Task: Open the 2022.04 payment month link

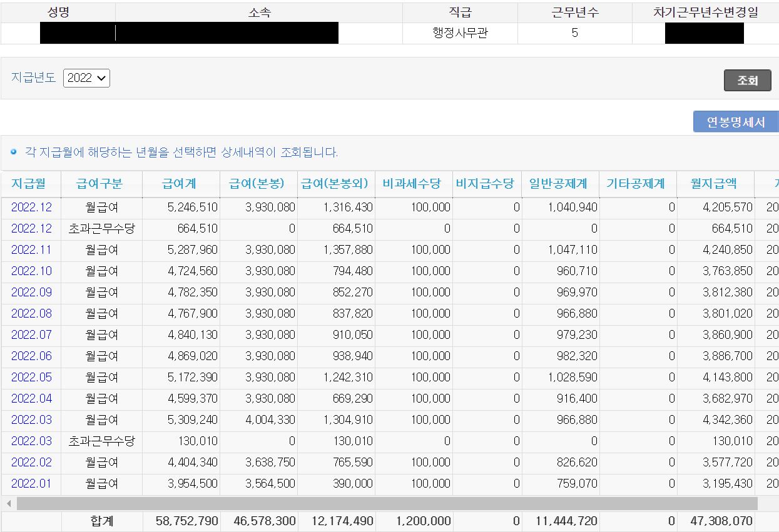Action: pyautogui.click(x=31, y=398)
